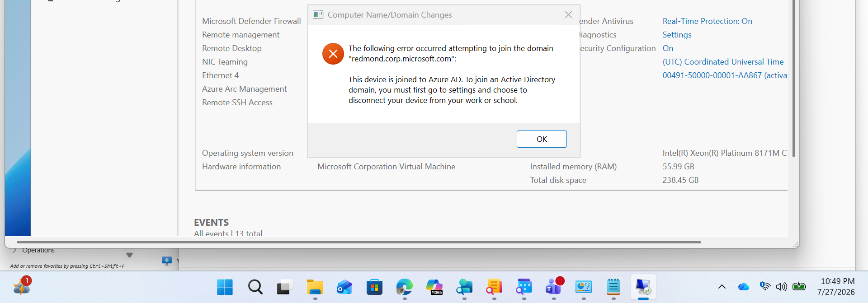Select Remote SSH Access label

click(237, 103)
